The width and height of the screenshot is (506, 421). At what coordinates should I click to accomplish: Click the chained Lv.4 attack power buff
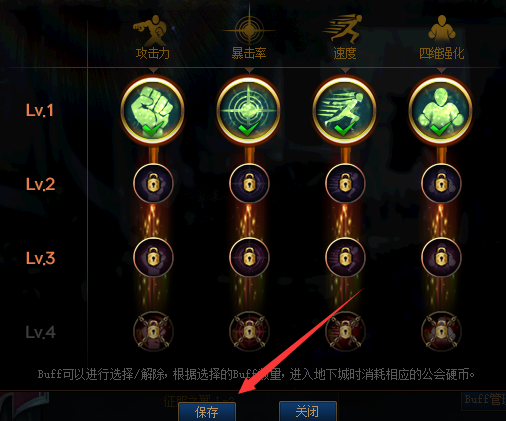(x=153, y=331)
